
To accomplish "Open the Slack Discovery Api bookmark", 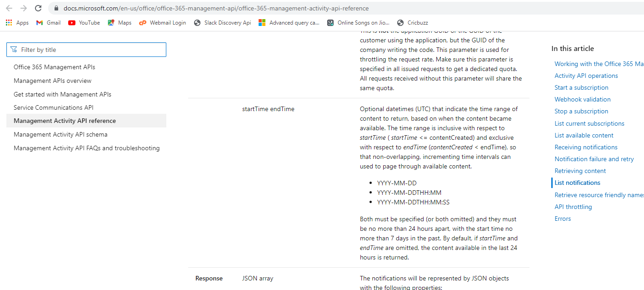I will tap(222, 22).
